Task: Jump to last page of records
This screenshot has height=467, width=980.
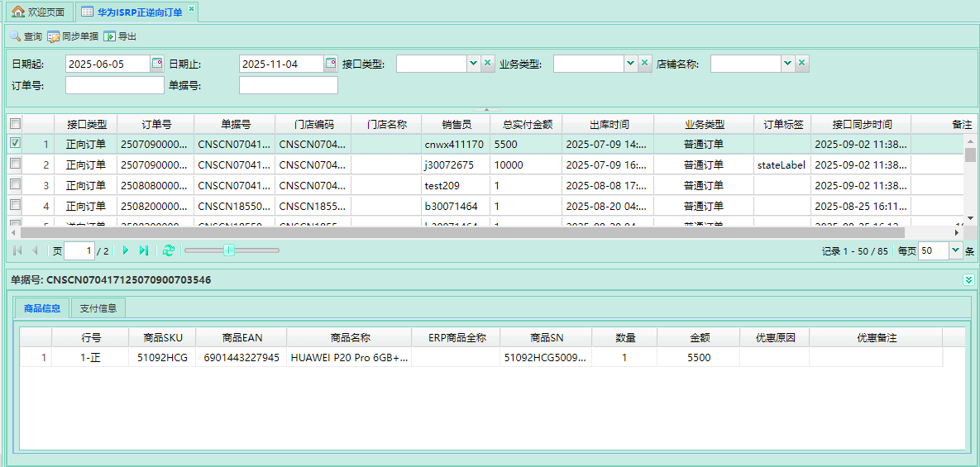Action: pos(144,250)
